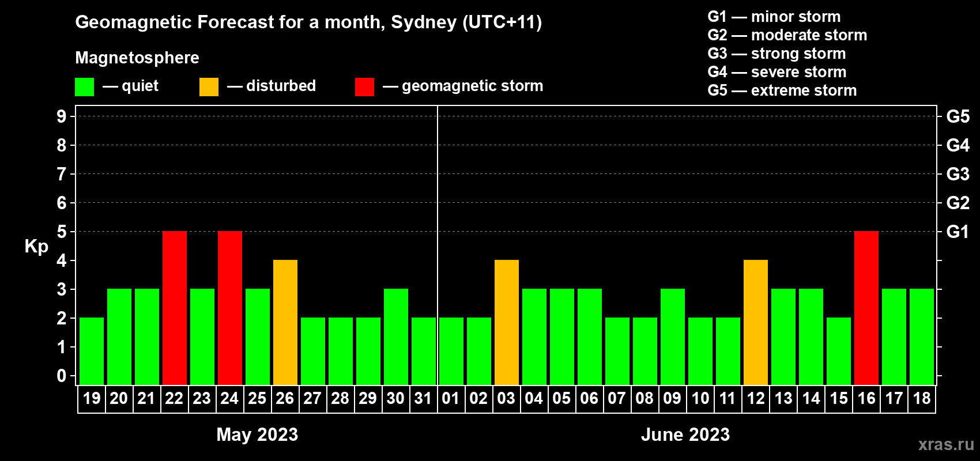Screen dimensions: 980x461
Task: Click the Kp axis value 0
Action: click(62, 376)
